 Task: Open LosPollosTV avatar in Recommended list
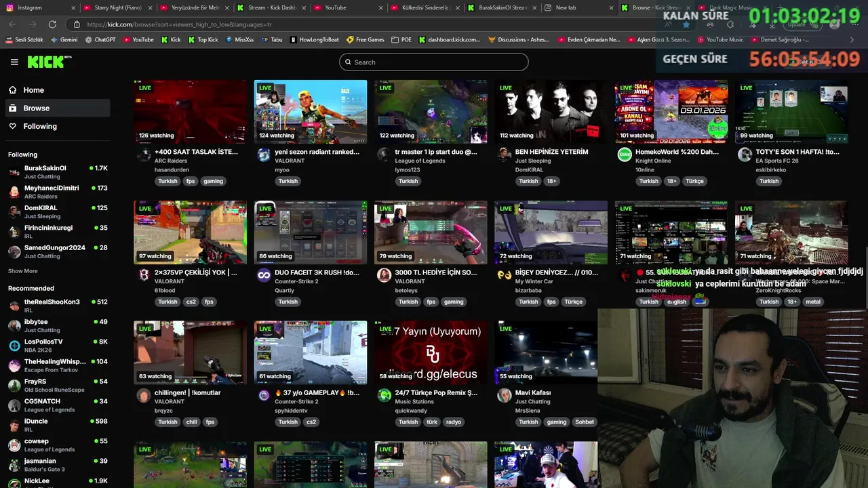pyautogui.click(x=14, y=346)
